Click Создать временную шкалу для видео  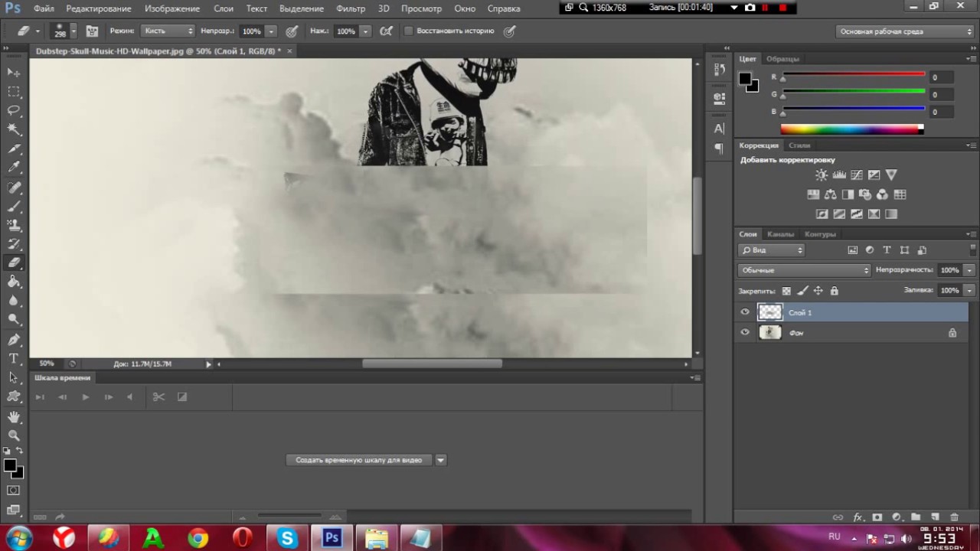358,460
